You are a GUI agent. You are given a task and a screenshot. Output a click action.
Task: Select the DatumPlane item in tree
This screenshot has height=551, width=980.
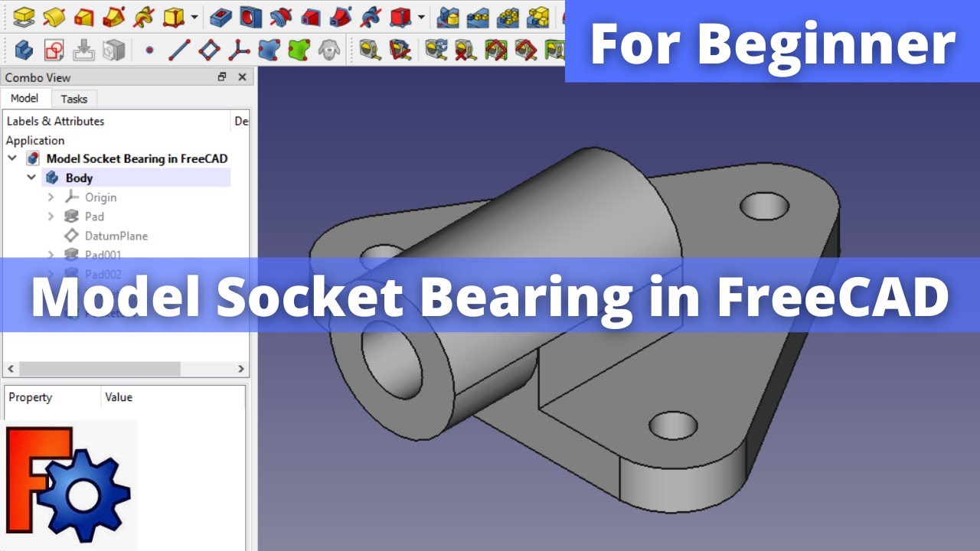click(x=116, y=236)
